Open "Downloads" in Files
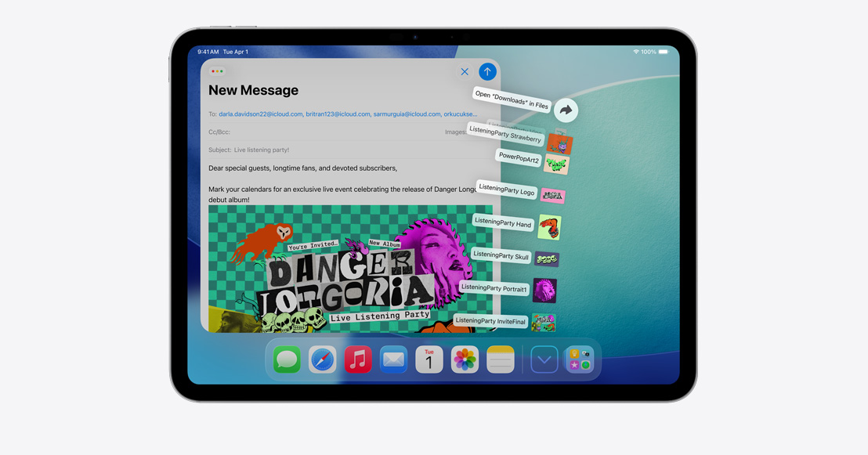 pos(512,99)
